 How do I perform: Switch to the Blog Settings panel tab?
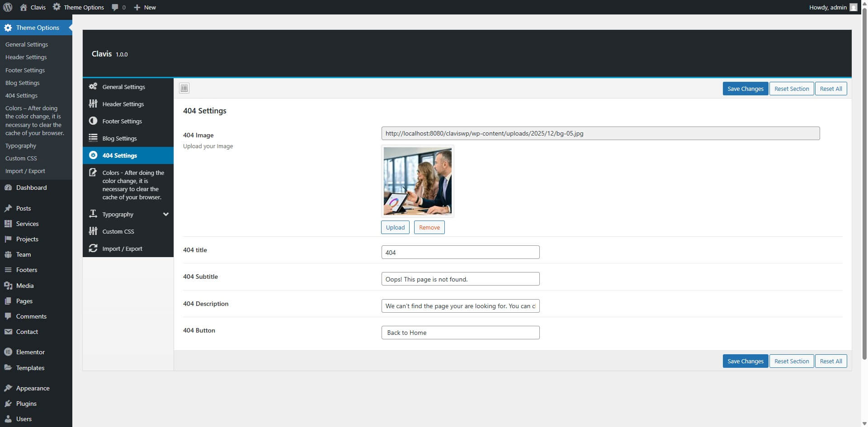click(119, 138)
